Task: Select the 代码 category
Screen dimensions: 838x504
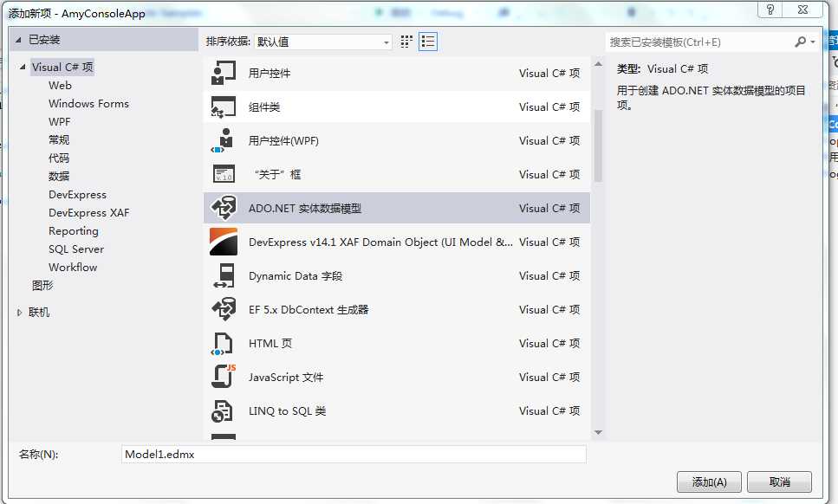Action: (x=59, y=158)
